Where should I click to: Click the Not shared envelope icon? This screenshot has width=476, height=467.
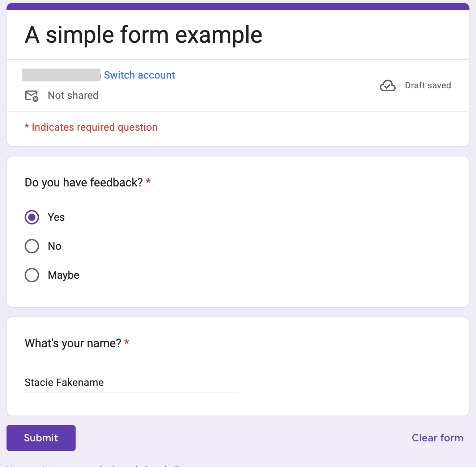tap(32, 96)
